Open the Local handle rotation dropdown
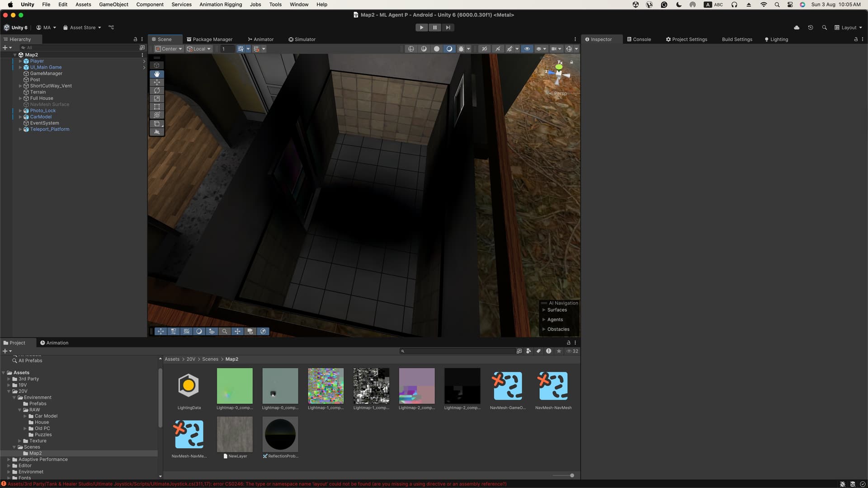Image resolution: width=868 pixels, height=488 pixels. 198,49
